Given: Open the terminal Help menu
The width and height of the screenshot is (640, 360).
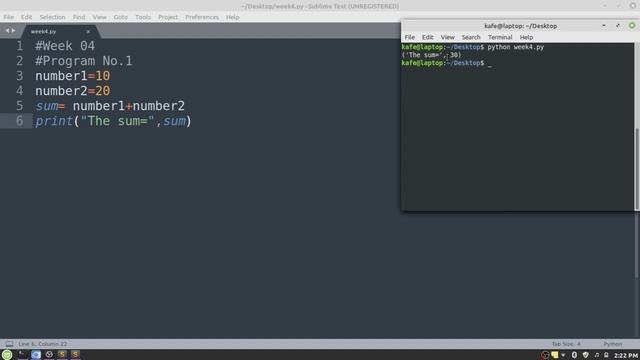Looking at the screenshot, I should [x=526, y=37].
